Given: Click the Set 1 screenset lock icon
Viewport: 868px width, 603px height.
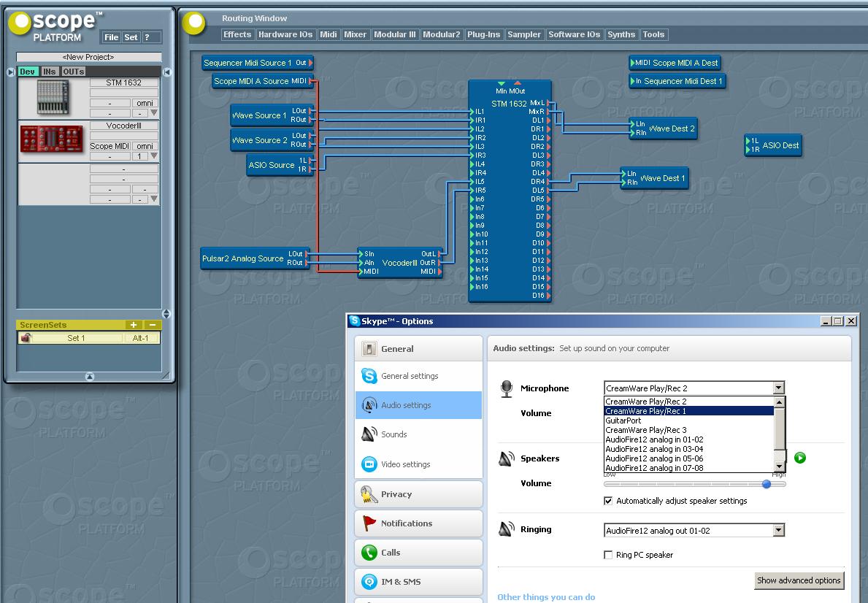Looking at the screenshot, I should pos(26,338).
